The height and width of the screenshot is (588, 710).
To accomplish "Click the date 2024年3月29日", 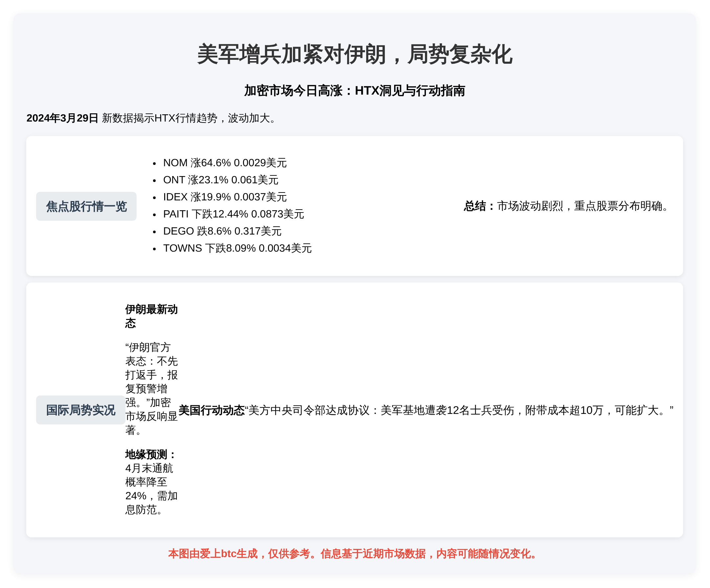I will click(x=62, y=118).
